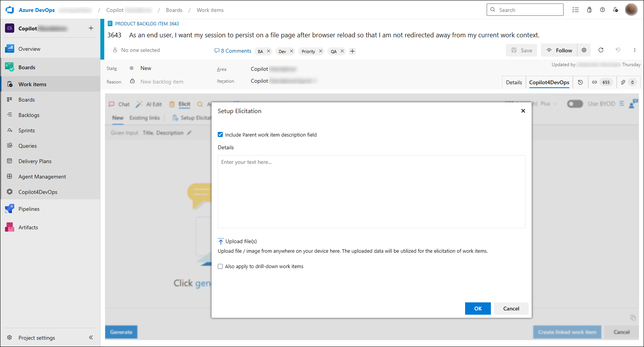Click the Save button
Image resolution: width=644 pixels, height=347 pixels.
coord(521,50)
